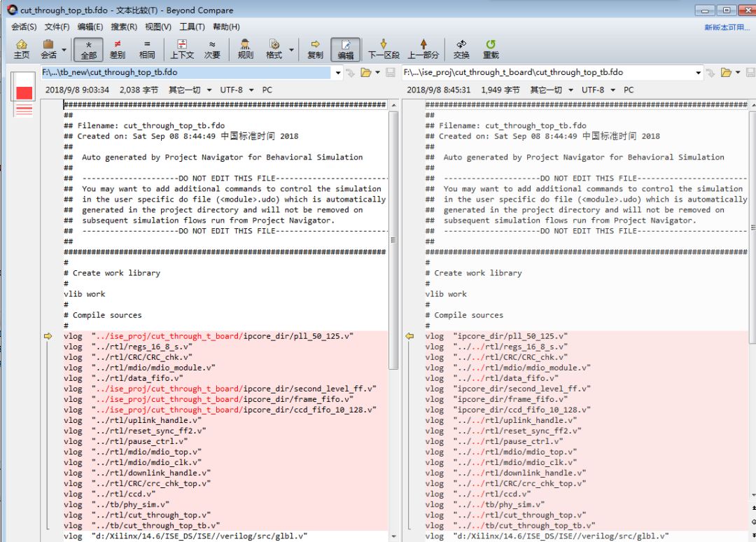756x542 pixels.
Task: Expand the left pane open folder dropdown arrow
Action: pos(377,73)
